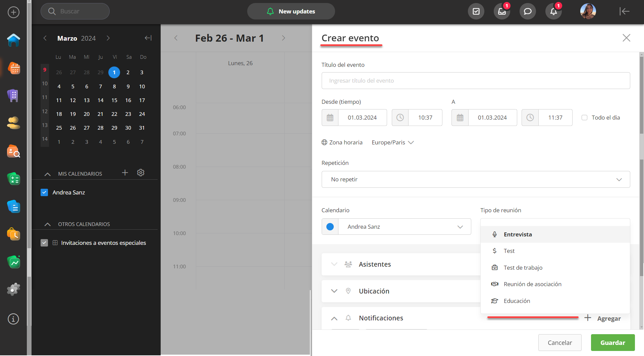
Task: Open the Repetición dropdown
Action: (475, 179)
